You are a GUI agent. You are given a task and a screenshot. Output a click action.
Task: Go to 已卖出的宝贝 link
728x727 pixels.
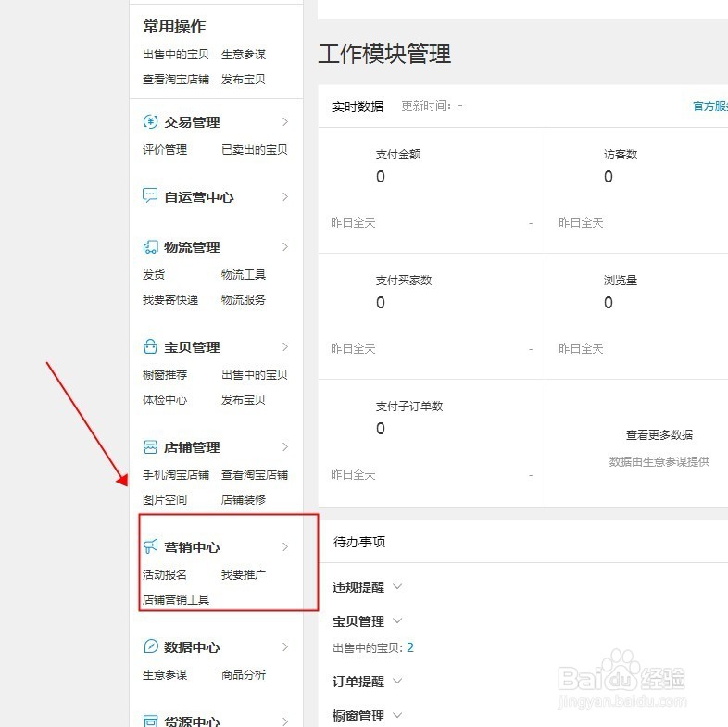255,149
